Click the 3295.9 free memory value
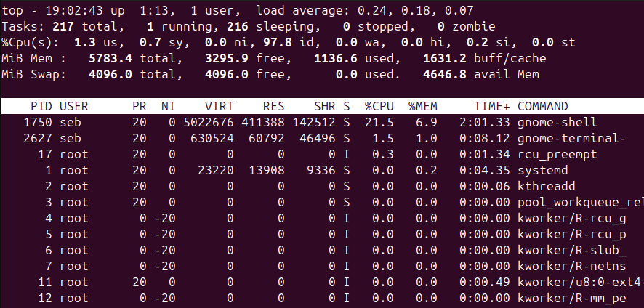The height and width of the screenshot is (308, 644). 226,58
